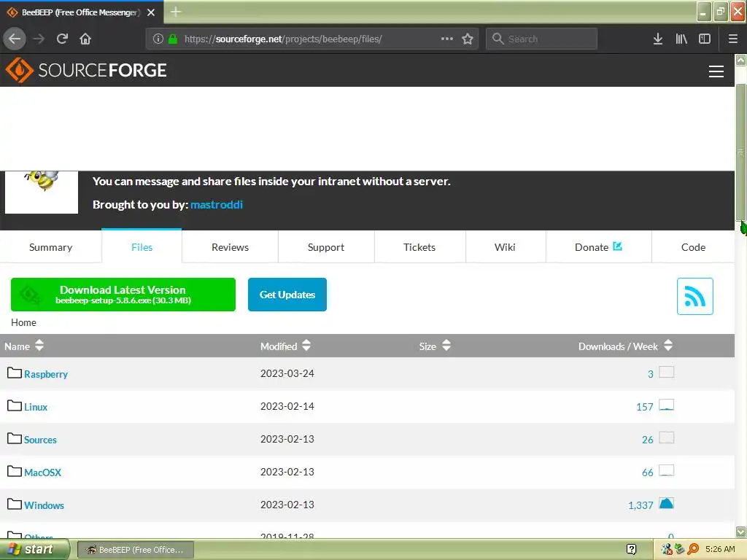This screenshot has width=747, height=560.
Task: Click Sources downloads count 26
Action: [x=648, y=440]
